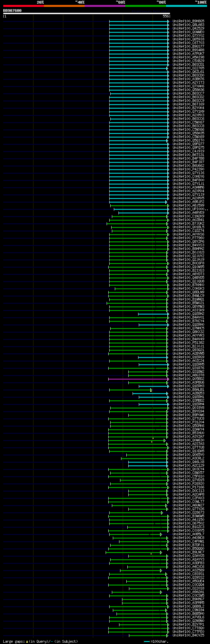Open hit UniRef100_Q42529
Image resolution: width=210 pixels, height=644 pixels.
point(188,28)
